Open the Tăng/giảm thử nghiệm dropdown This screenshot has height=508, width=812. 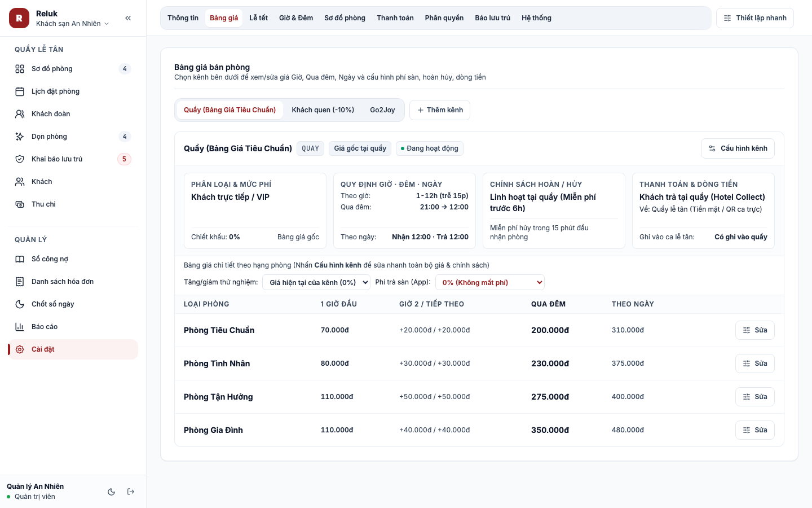click(x=316, y=282)
